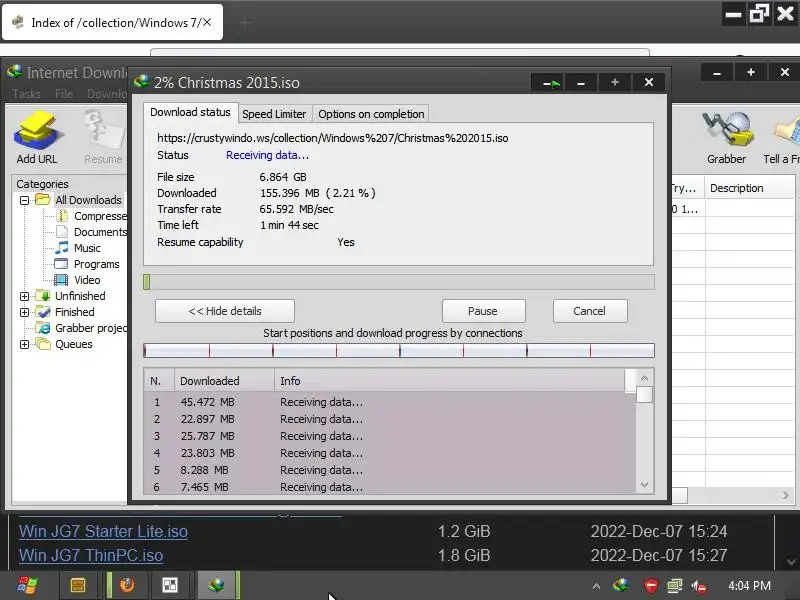The height and width of the screenshot is (600, 800).
Task: Click the blue Receiving data status text
Action: (x=267, y=155)
